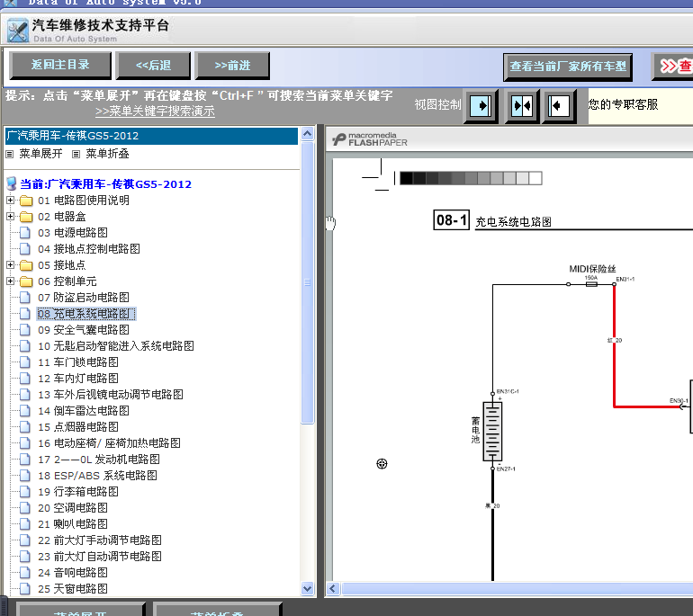Click the expand-right view control icon

[x=481, y=106]
